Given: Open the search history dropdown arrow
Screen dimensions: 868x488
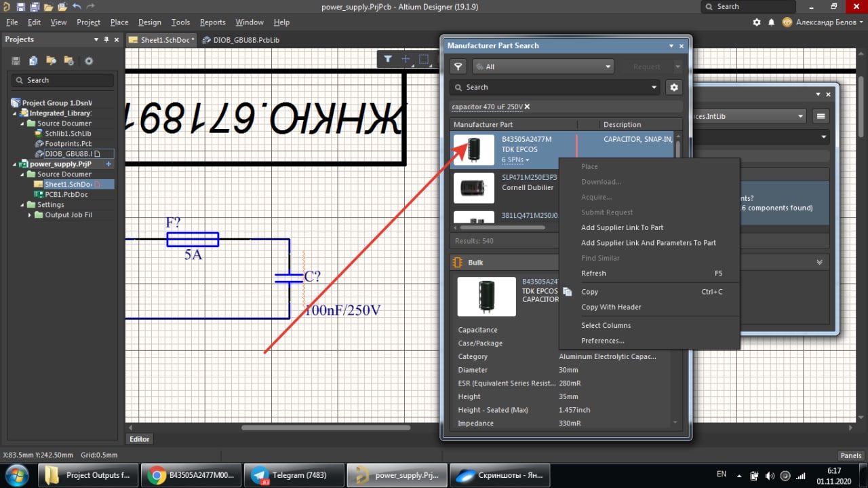Looking at the screenshot, I should click(x=654, y=87).
